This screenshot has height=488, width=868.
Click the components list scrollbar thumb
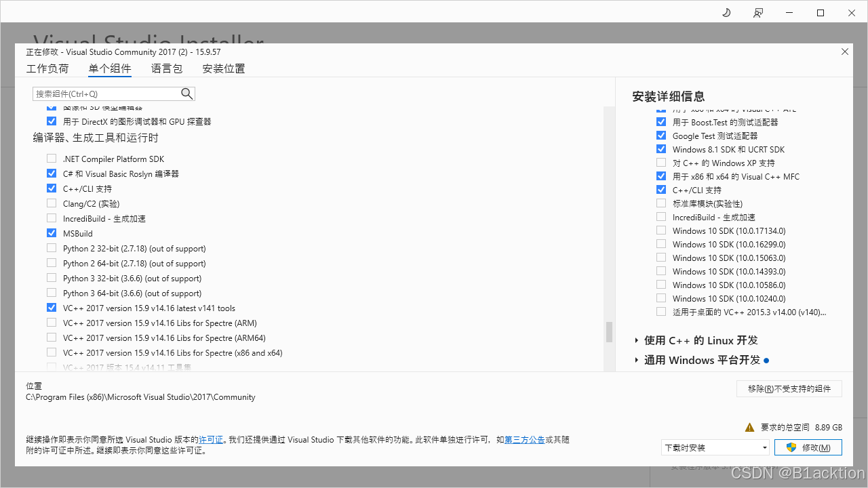coord(609,332)
